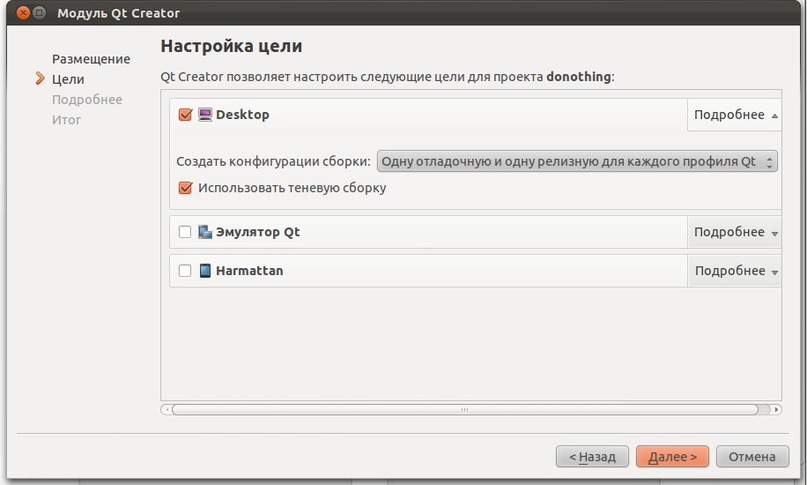Screen dimensions: 807x485
Task: Click the gray window button beside close
Action: click(x=39, y=13)
